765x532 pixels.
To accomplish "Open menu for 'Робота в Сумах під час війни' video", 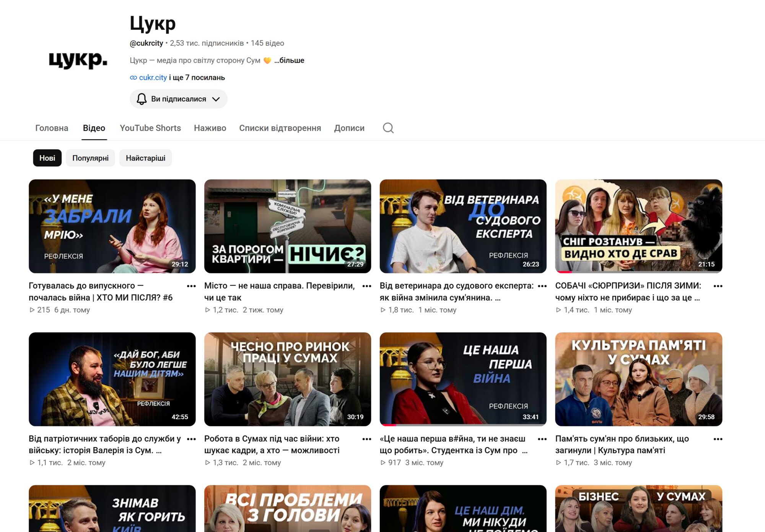I will pos(367,439).
